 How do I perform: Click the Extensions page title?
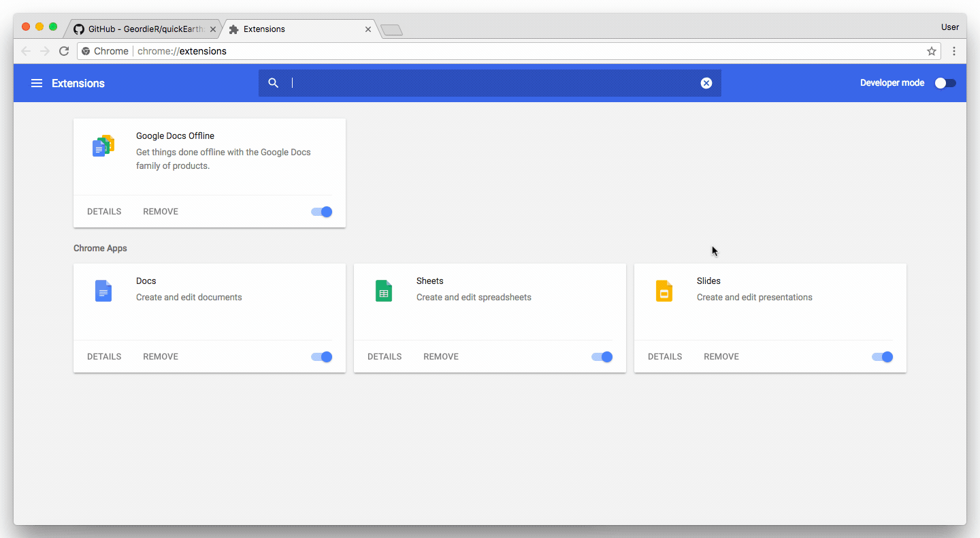point(78,83)
